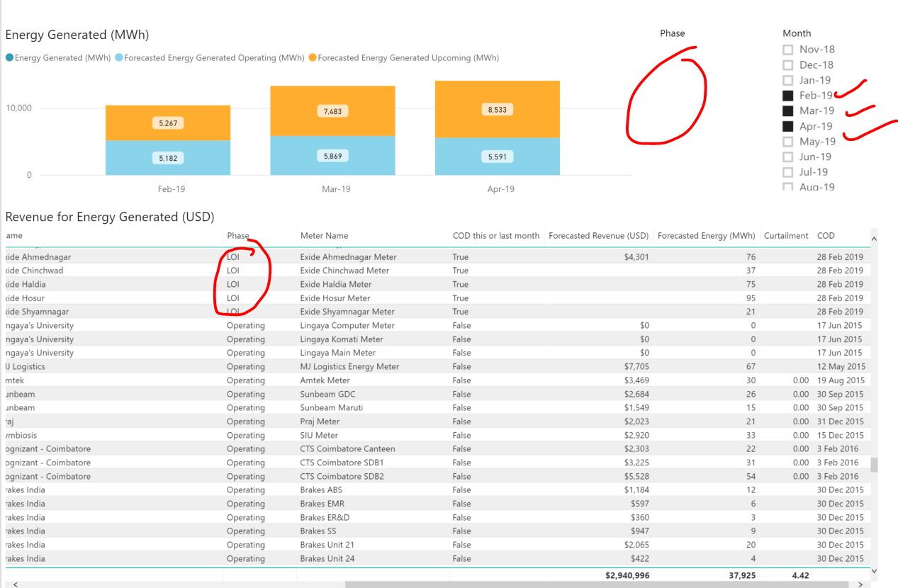Click Exide Haldia Meter cell

(x=336, y=284)
